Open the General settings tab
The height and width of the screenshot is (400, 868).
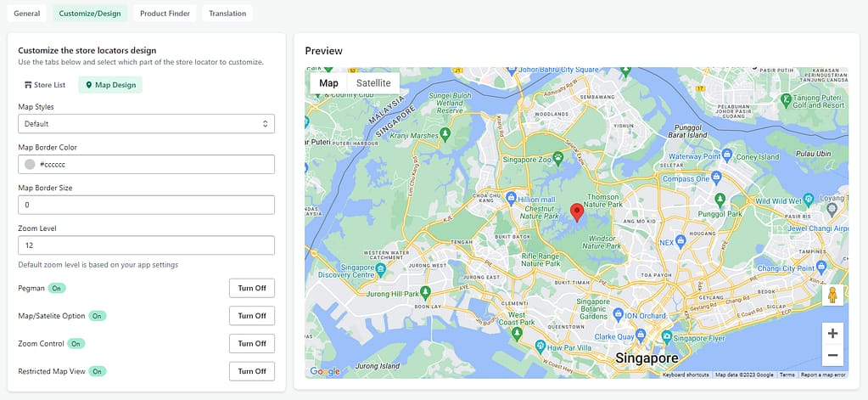tap(27, 14)
